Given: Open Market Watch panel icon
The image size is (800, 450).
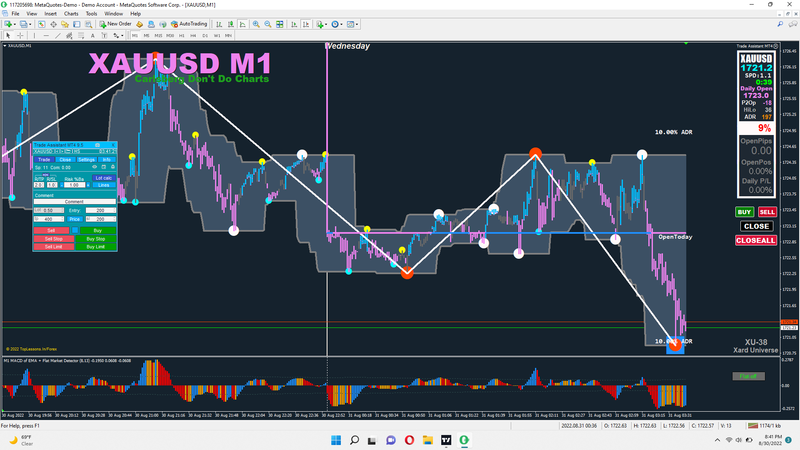Looking at the screenshot, I should coord(41,24).
